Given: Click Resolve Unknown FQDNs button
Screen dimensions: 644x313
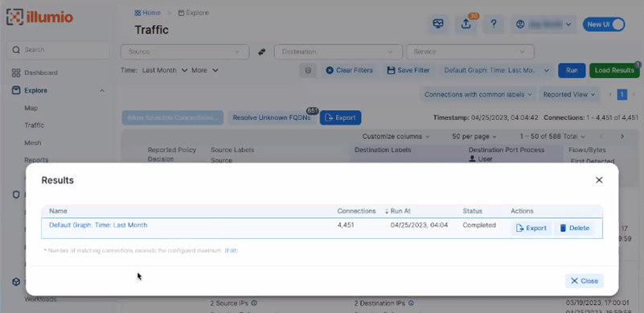Looking at the screenshot, I should (272, 117).
